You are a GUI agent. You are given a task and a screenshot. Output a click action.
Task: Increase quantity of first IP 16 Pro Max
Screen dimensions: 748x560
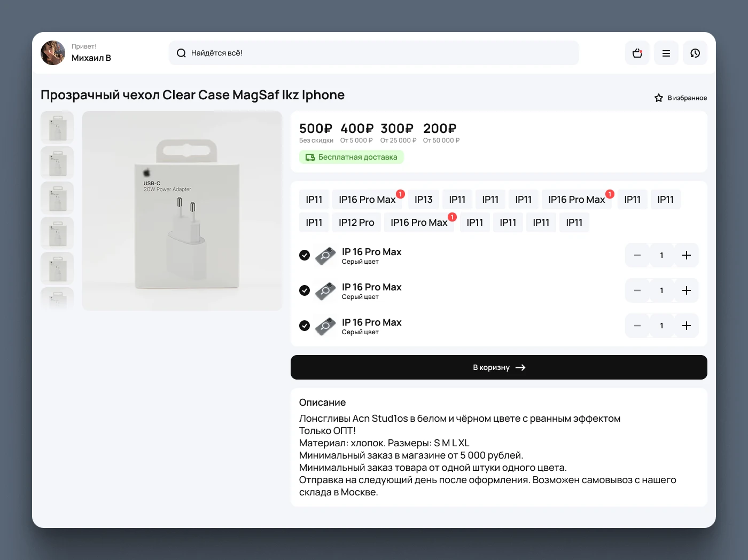click(687, 255)
